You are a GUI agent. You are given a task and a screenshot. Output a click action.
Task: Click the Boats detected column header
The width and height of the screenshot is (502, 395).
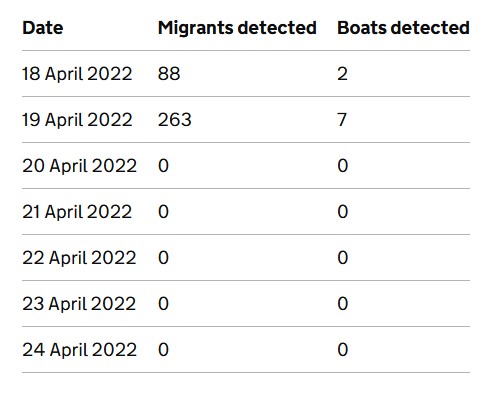point(403,28)
